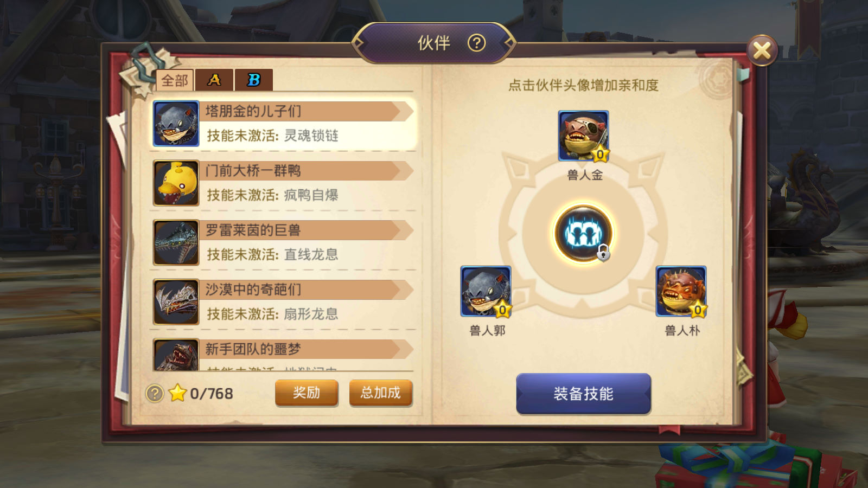This screenshot has width=868, height=488.
Task: Close the companion panel with X
Action: [x=762, y=51]
